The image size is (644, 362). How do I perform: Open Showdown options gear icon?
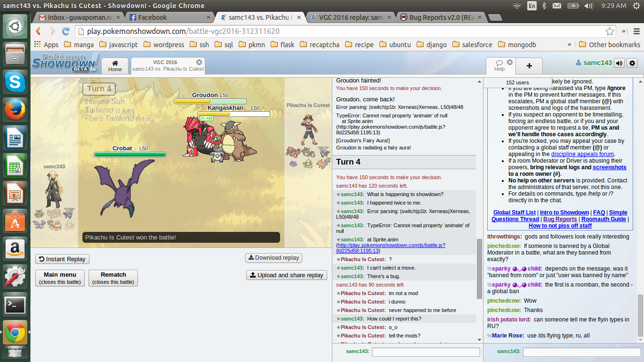(632, 63)
